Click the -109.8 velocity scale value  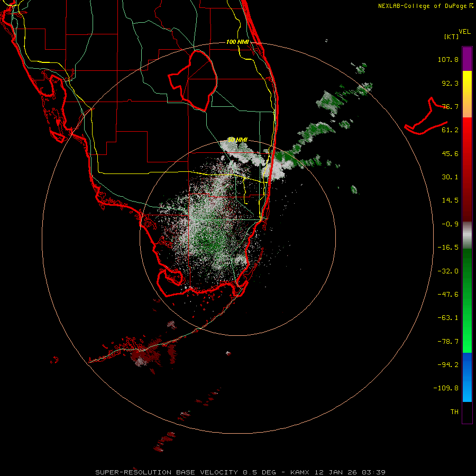point(446,388)
